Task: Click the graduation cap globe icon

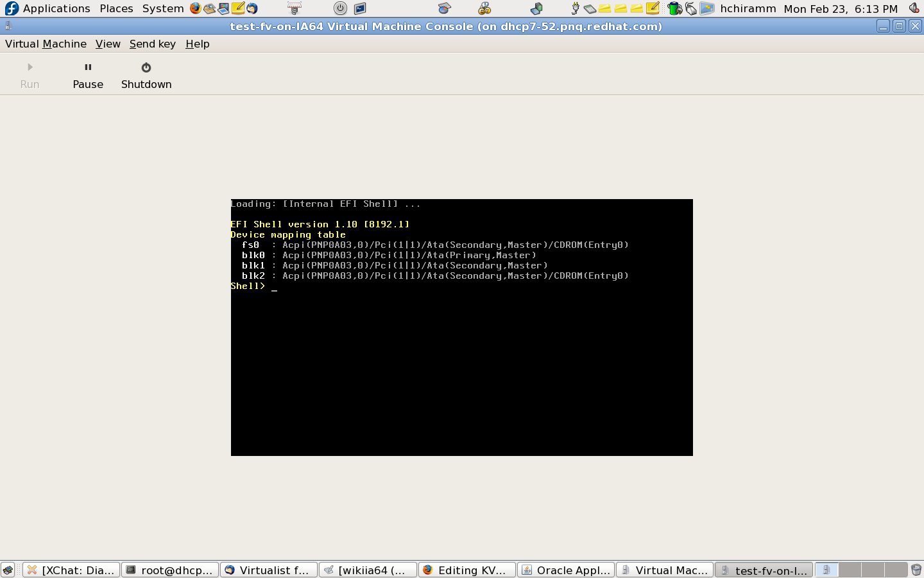Action: pos(444,8)
